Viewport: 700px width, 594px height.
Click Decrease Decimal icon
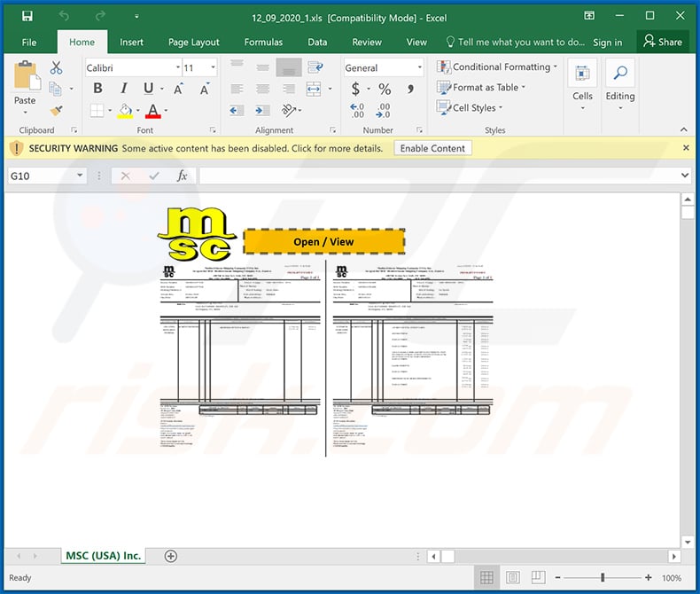pos(383,110)
